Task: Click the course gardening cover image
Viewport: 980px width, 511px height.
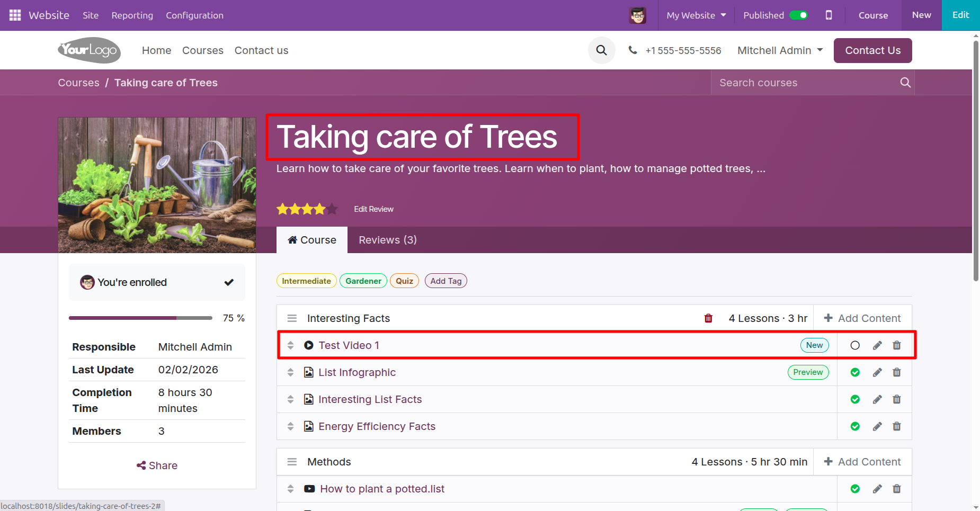Action: (157, 185)
